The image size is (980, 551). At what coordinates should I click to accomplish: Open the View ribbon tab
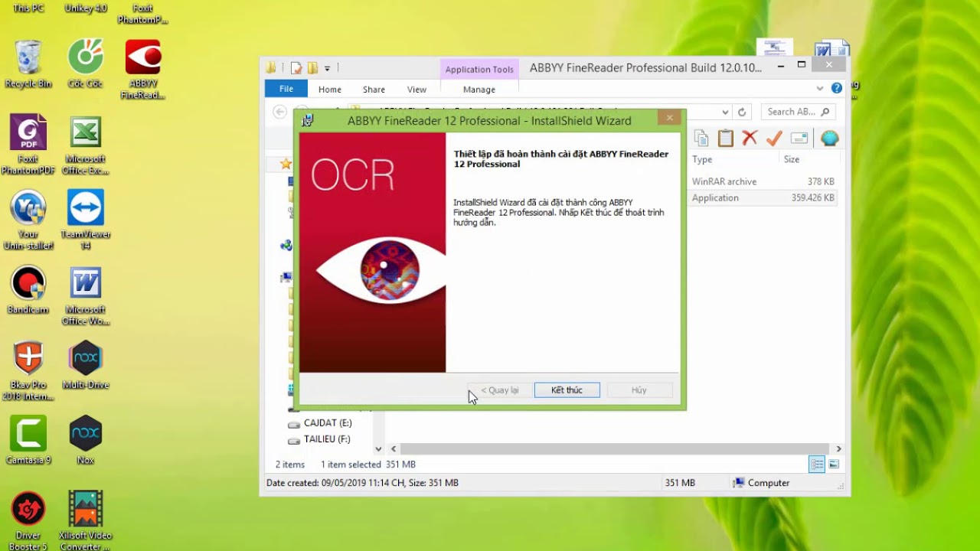point(416,90)
